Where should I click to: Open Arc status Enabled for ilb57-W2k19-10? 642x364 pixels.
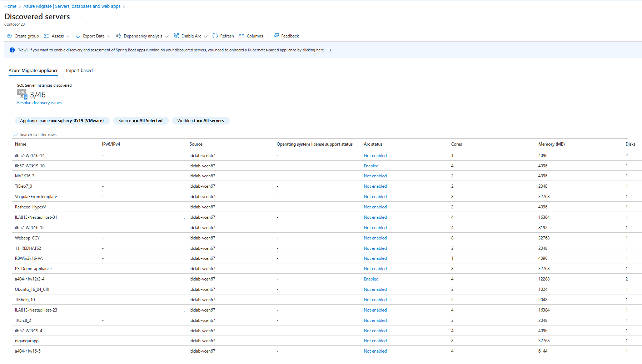point(371,166)
